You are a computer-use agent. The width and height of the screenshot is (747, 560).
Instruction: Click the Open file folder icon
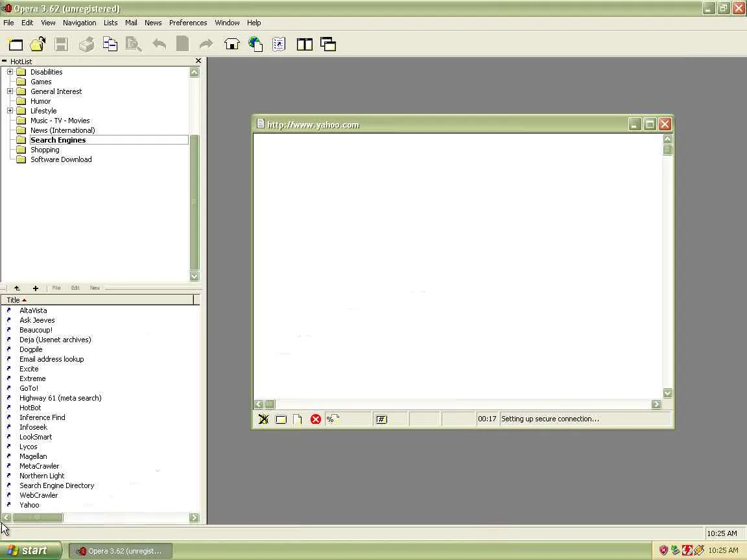coord(38,44)
